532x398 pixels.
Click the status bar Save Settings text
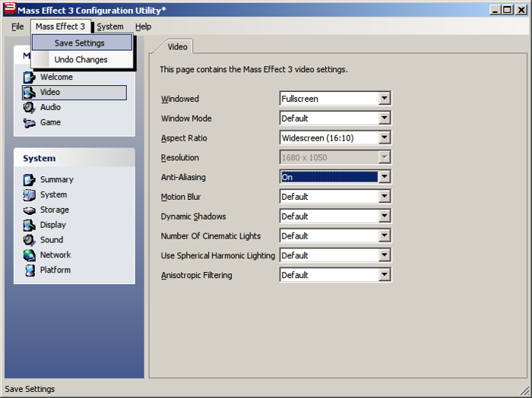[x=30, y=389]
